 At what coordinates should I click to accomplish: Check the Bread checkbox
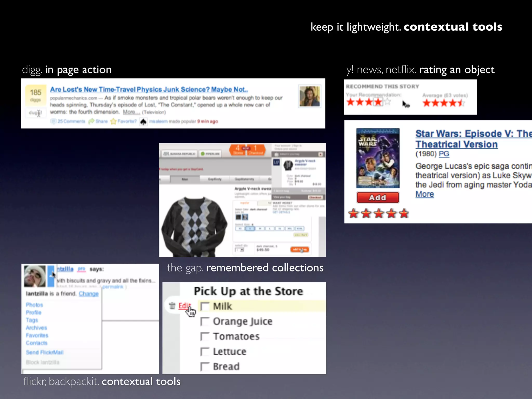[x=205, y=367]
